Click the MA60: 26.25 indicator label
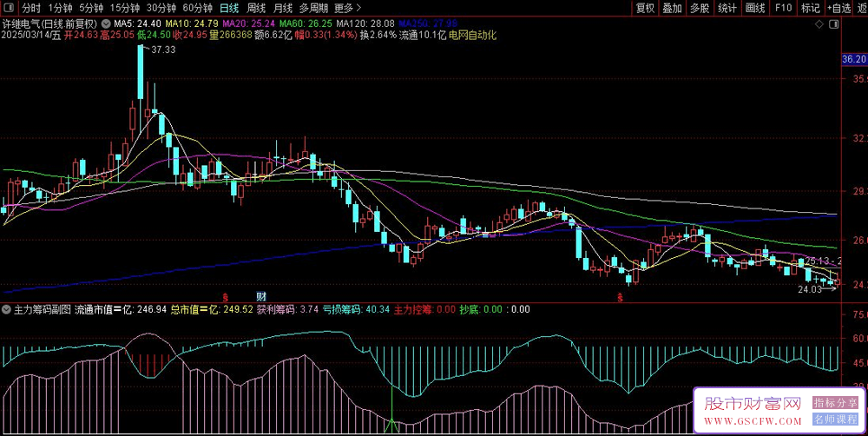This screenshot has width=868, height=436. click(306, 24)
